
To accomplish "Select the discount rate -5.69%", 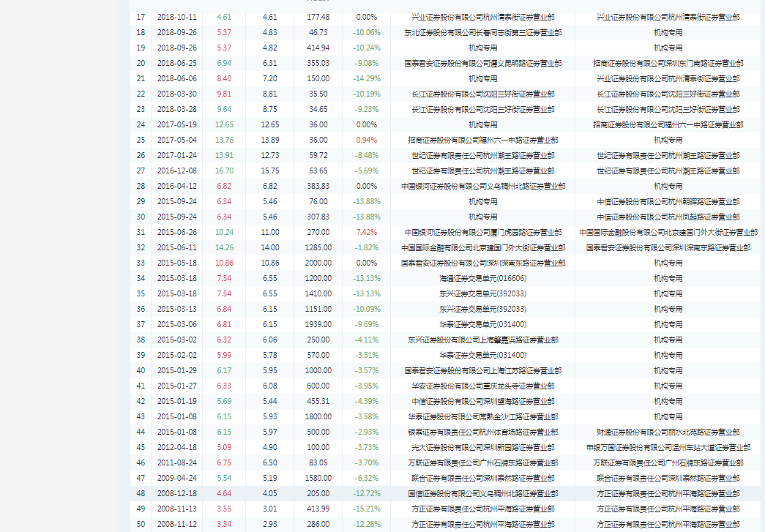I will (367, 171).
